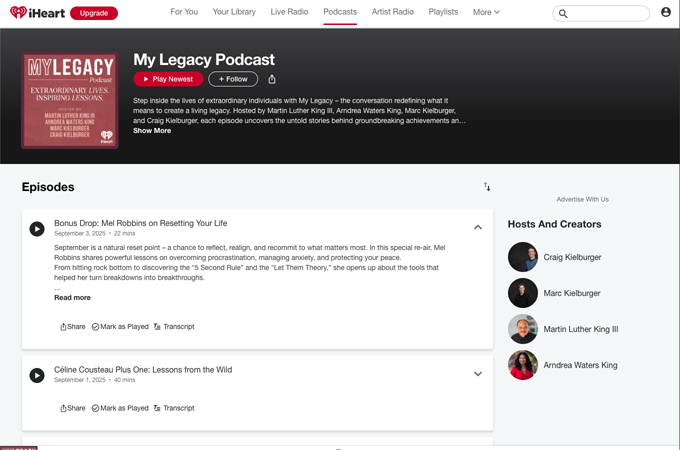Viewport: 680px width, 450px height.
Task: Click the My Legacy podcast cover art
Action: coord(70,101)
